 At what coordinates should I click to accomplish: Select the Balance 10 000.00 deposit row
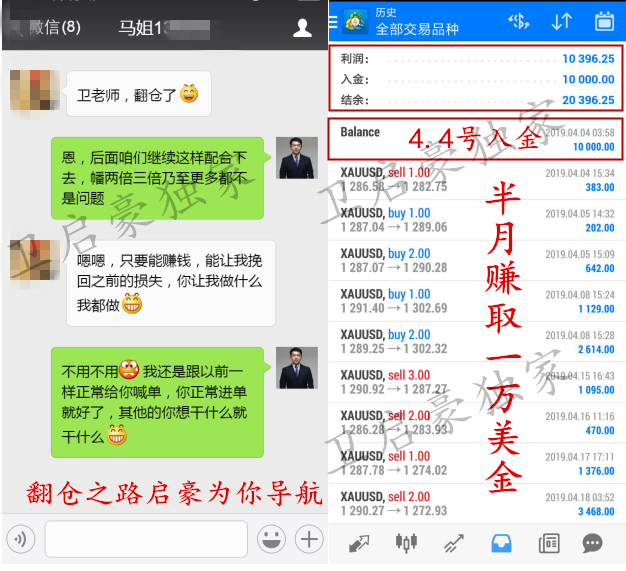pyautogui.click(x=477, y=139)
